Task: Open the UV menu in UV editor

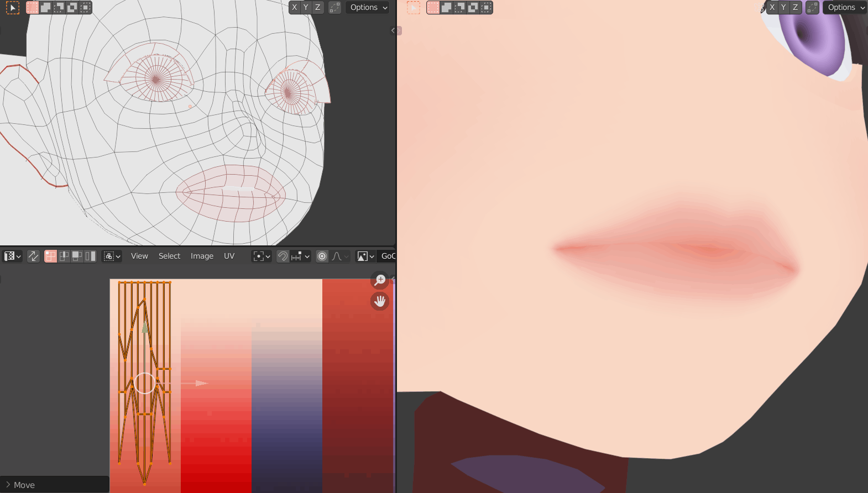Action: coord(229,256)
